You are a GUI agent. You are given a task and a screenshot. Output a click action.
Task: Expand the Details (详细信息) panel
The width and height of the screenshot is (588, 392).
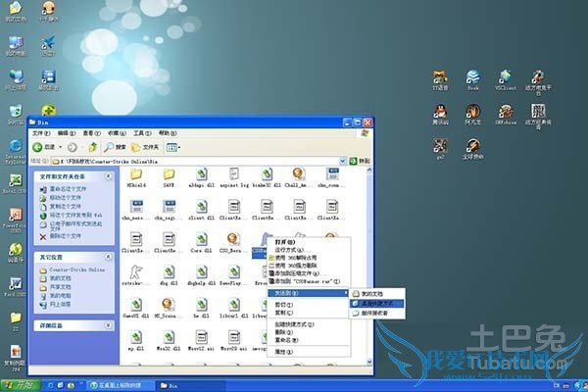[x=108, y=325]
